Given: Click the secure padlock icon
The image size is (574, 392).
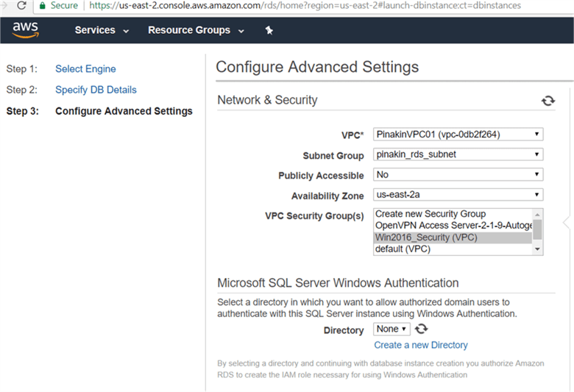Looking at the screenshot, I should click(43, 5).
